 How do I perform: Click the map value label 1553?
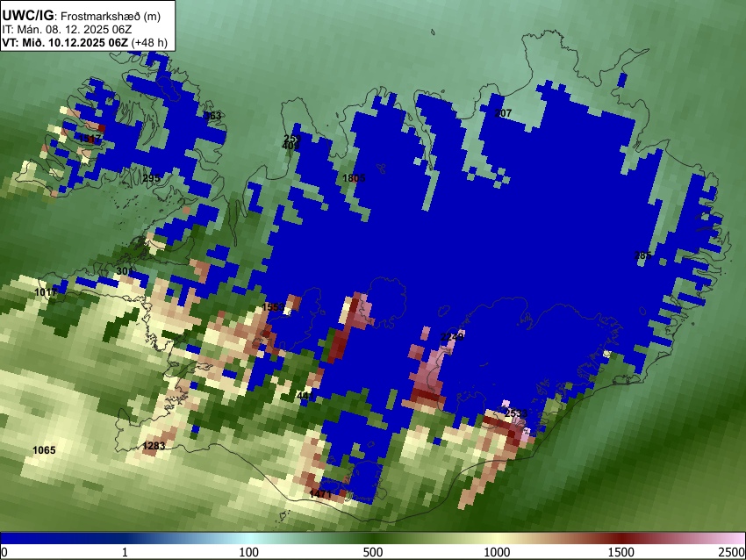(273, 307)
